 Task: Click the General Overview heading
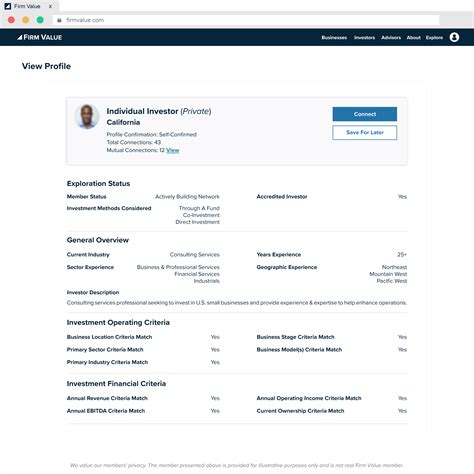(98, 240)
